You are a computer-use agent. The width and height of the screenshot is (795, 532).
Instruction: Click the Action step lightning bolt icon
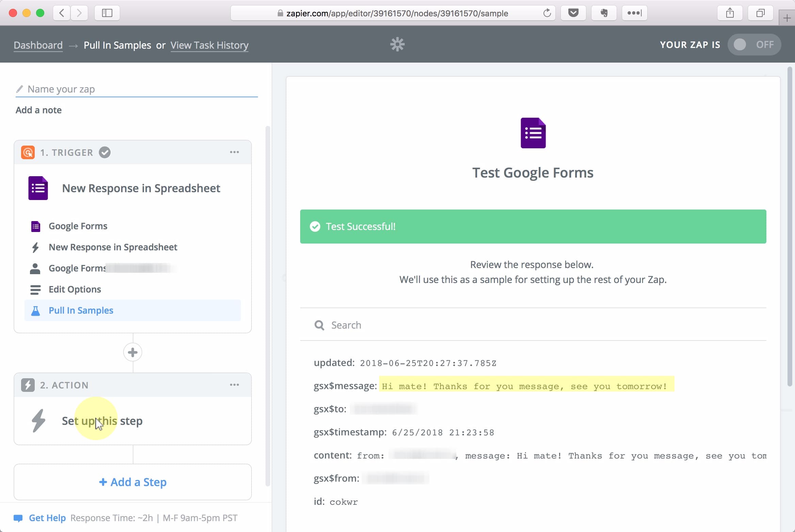tap(38, 421)
